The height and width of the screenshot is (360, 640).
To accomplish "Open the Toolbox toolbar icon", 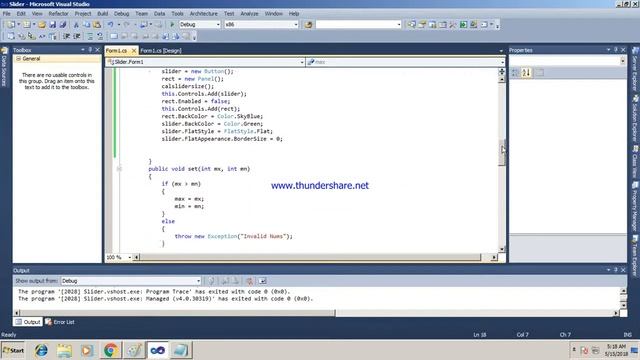I will point(453,24).
